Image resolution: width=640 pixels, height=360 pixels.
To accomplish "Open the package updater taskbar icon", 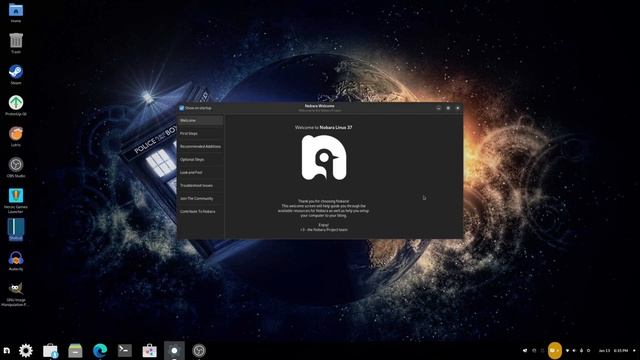I will point(51,351).
